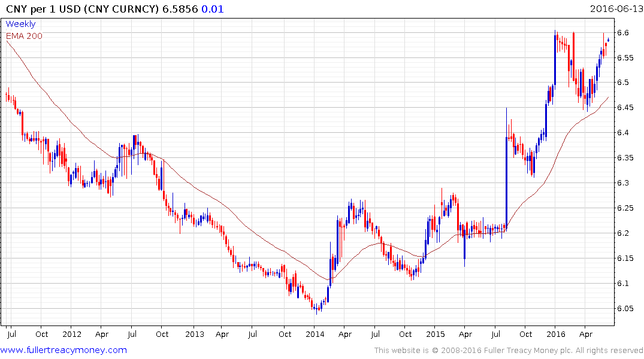Click the chart title 'CNY per 1 USD (CNY CURNCY)'

82,9
